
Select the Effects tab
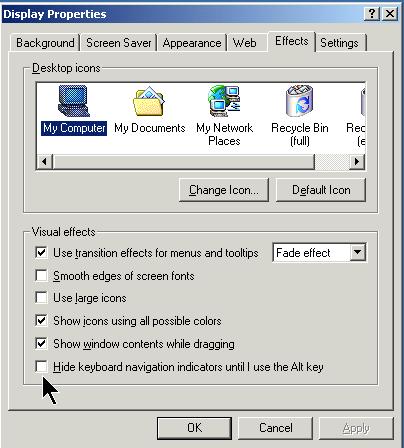coord(292,41)
